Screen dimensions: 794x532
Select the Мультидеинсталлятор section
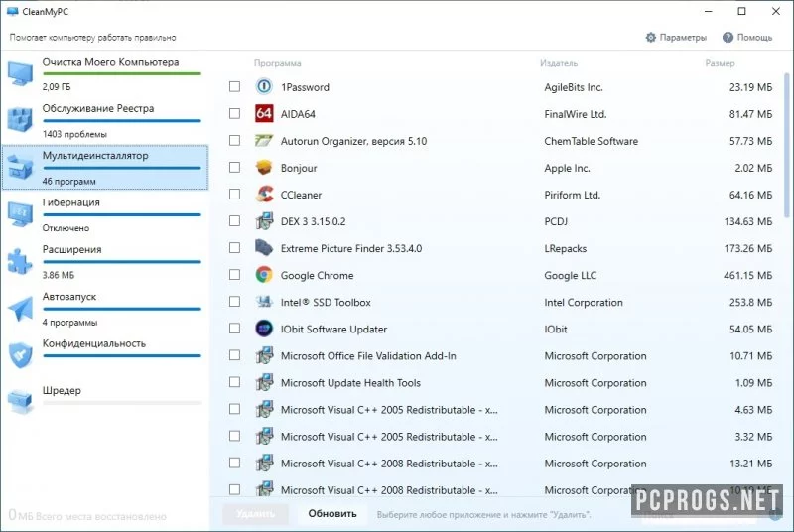pyautogui.click(x=105, y=168)
